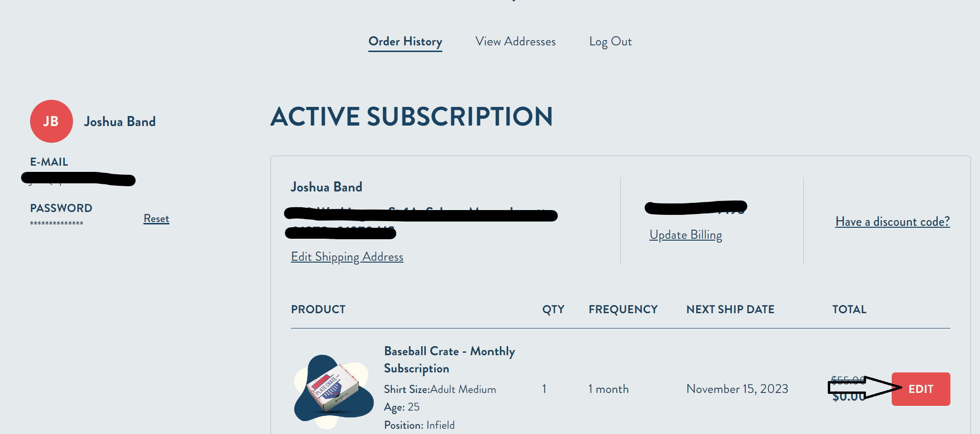Click the Active Subscription heading
The width and height of the screenshot is (980, 434).
tap(412, 117)
